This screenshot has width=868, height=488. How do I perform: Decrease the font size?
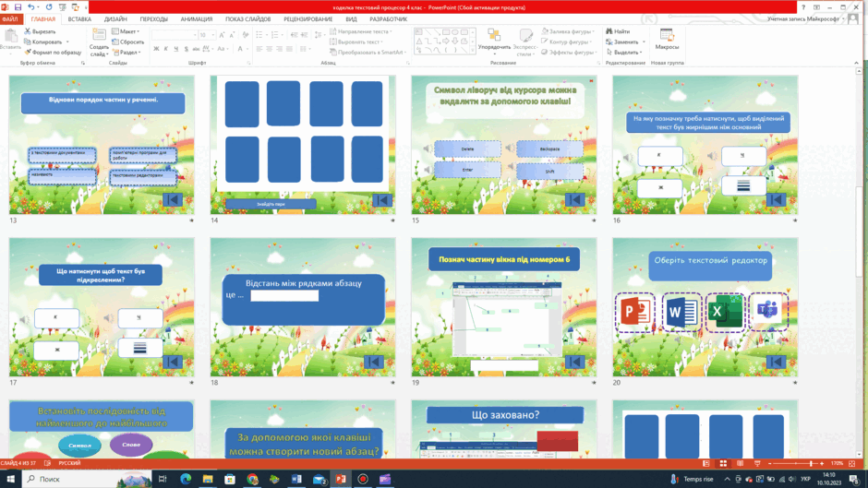232,35
